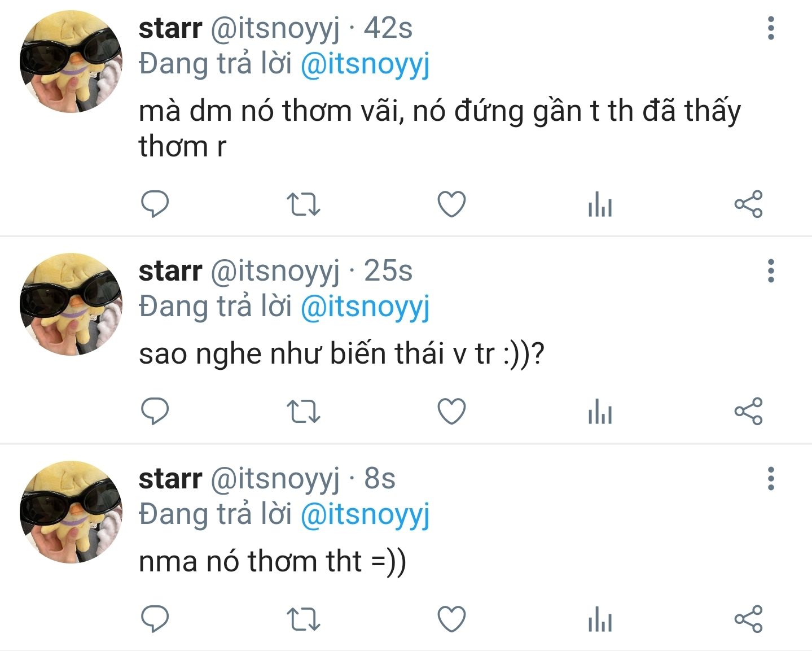
Task: Open more options for 8s tweet
Action: pos(771,479)
